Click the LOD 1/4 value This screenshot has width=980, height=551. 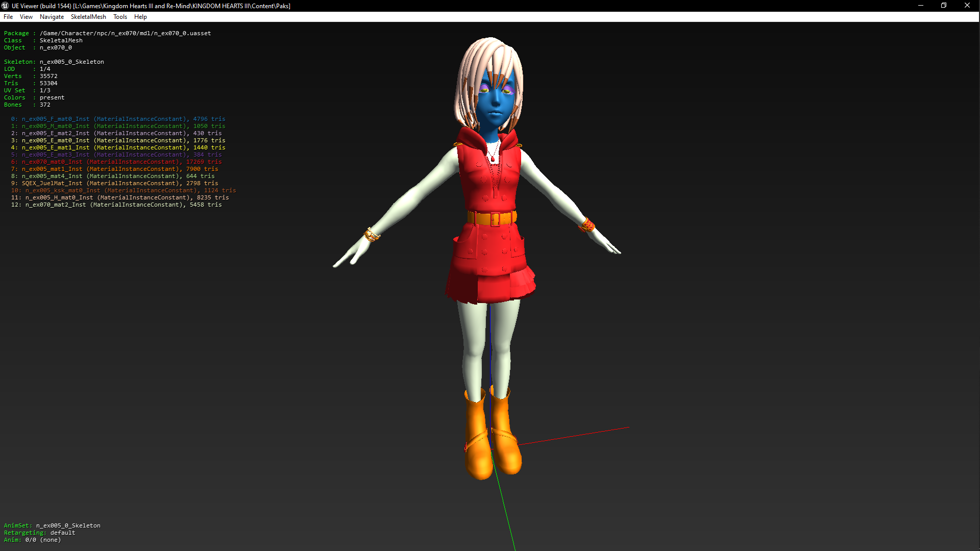(x=45, y=69)
